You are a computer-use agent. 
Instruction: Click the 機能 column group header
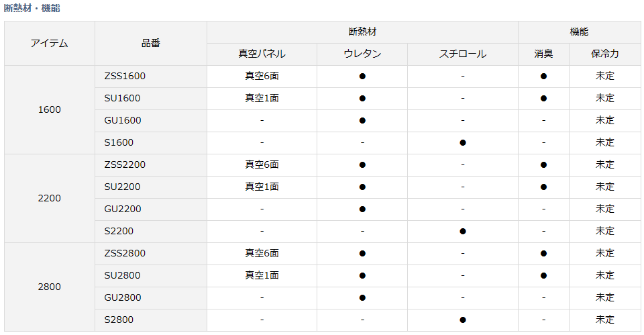580,32
